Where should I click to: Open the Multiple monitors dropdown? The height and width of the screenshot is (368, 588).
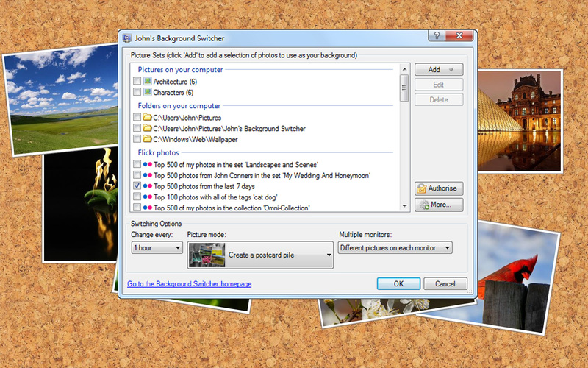click(x=395, y=248)
